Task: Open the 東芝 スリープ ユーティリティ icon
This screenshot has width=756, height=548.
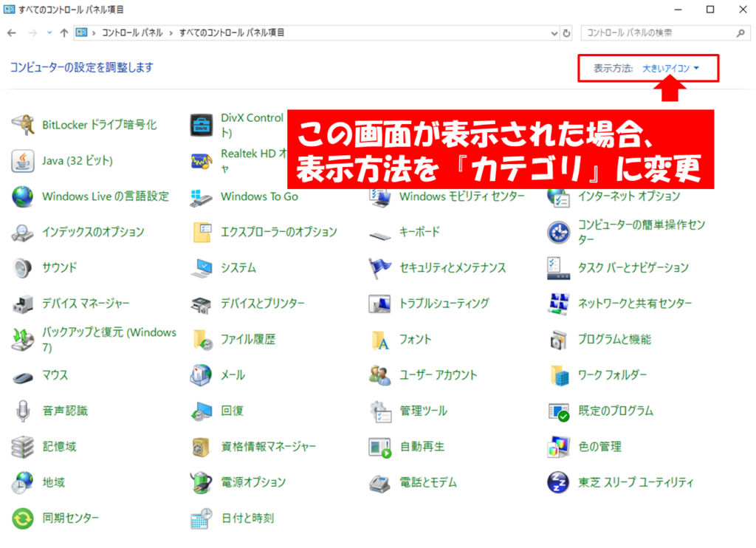Action: tap(558, 482)
